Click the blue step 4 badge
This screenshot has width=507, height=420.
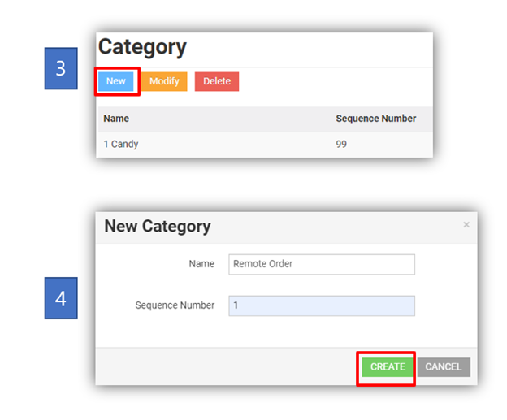[x=61, y=298]
